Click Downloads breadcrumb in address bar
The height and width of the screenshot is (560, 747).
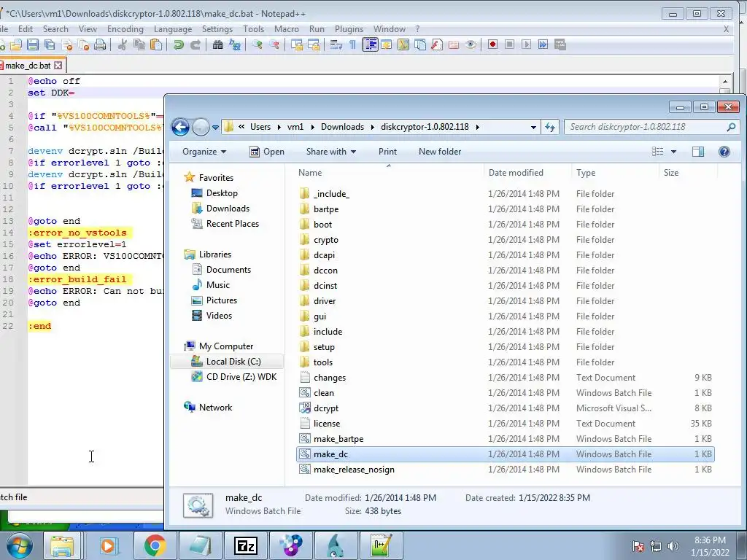point(342,127)
